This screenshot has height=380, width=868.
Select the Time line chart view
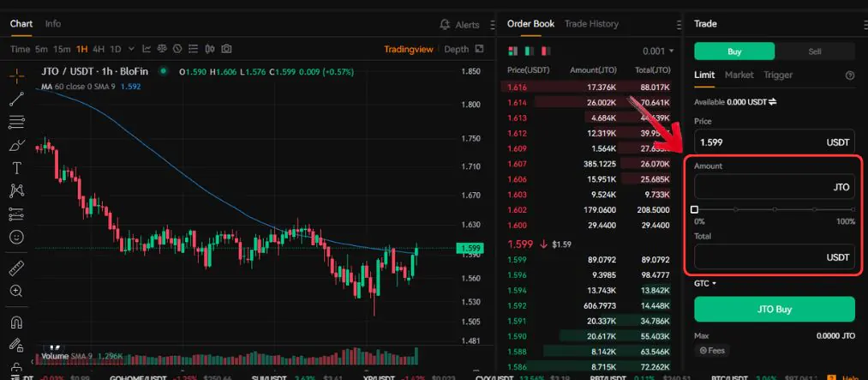tap(20, 49)
